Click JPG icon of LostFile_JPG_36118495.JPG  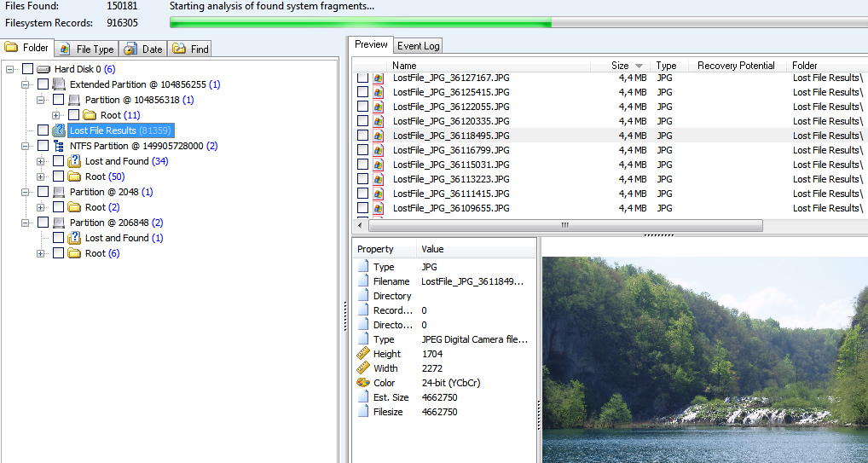click(378, 136)
